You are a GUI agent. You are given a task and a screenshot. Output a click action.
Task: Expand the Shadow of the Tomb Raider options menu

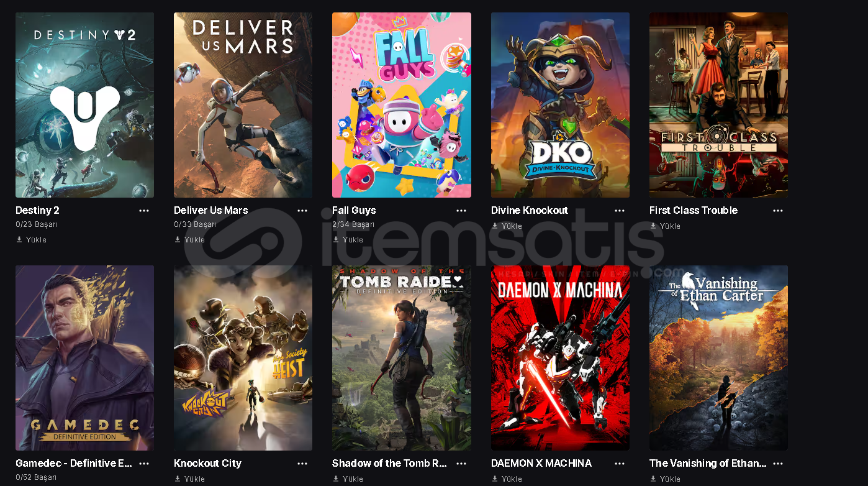(x=461, y=464)
